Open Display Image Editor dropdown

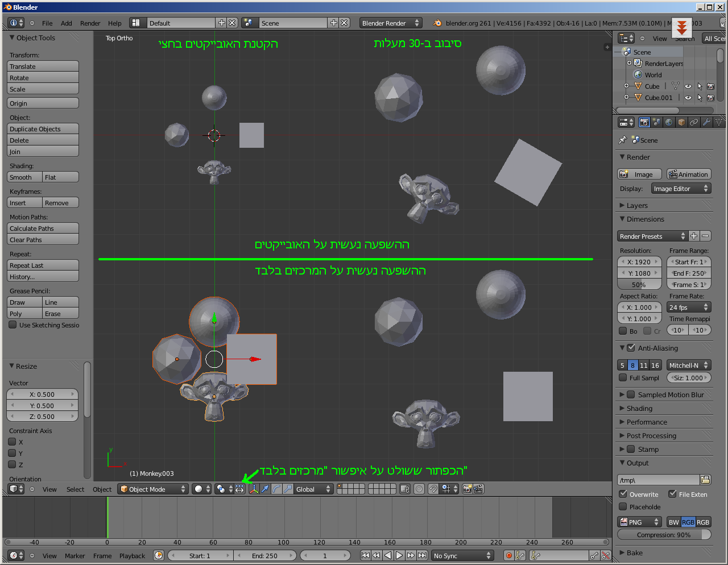tap(681, 189)
